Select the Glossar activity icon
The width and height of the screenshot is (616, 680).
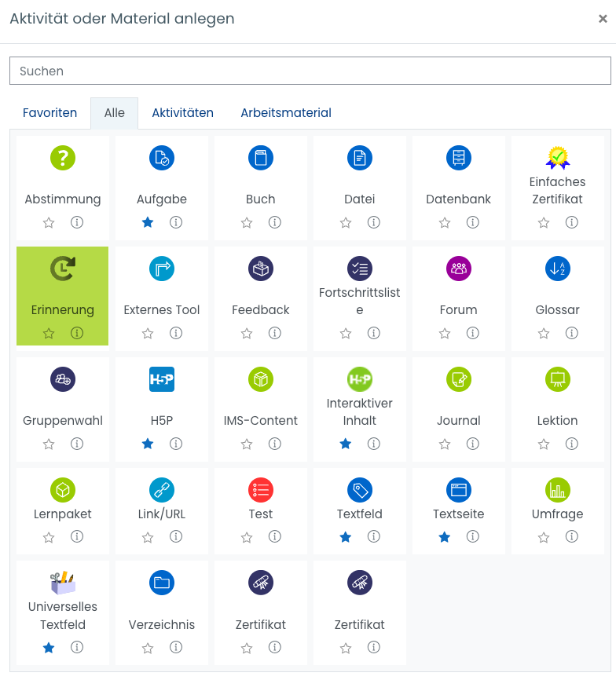pyautogui.click(x=558, y=269)
